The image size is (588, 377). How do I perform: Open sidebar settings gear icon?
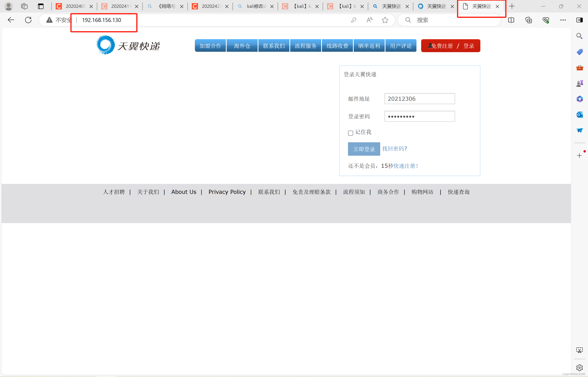coord(579,367)
